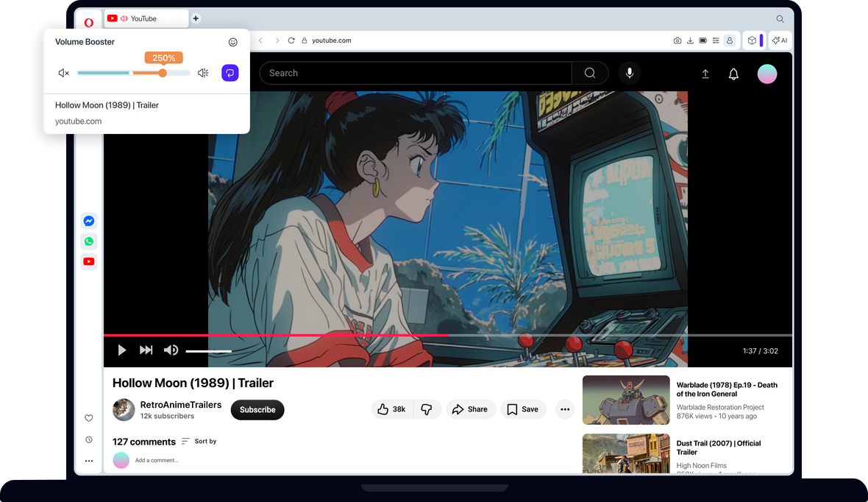Skip to the next video

pos(146,350)
